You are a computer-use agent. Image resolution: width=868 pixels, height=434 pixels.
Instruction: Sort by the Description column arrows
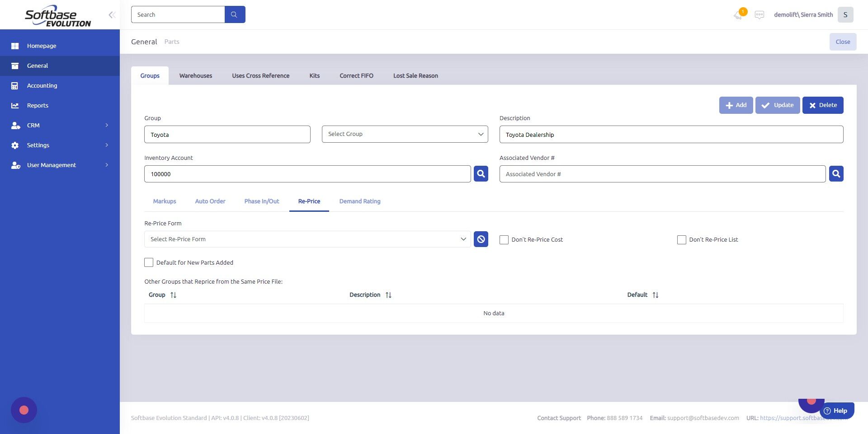[388, 295]
